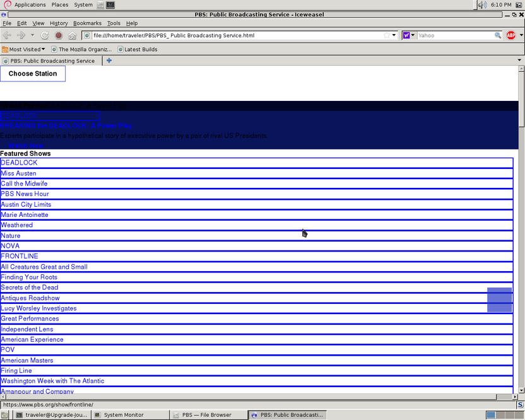The height and width of the screenshot is (420, 525).
Task: Open the Edit menu
Action: [21, 23]
